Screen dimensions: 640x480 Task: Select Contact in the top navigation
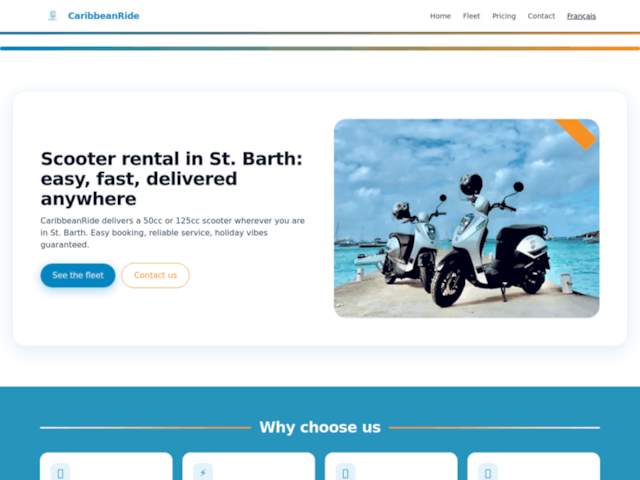click(x=541, y=16)
